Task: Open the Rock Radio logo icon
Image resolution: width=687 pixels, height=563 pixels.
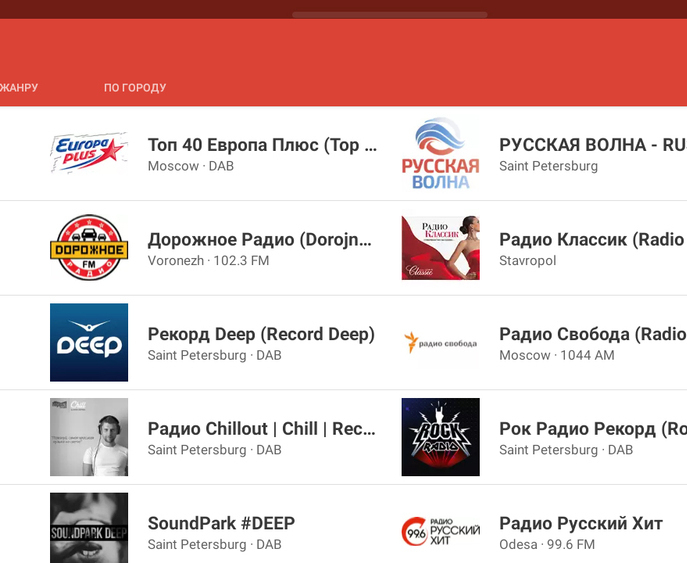Action: [x=440, y=437]
